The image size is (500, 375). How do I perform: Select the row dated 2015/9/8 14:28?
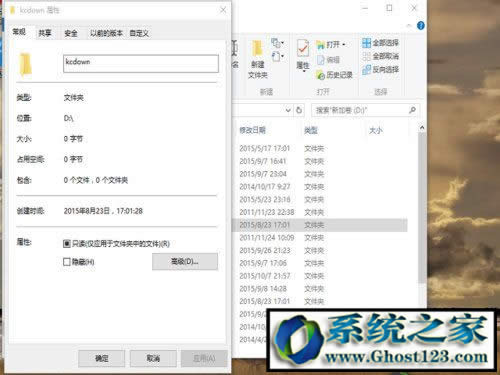click(320, 289)
